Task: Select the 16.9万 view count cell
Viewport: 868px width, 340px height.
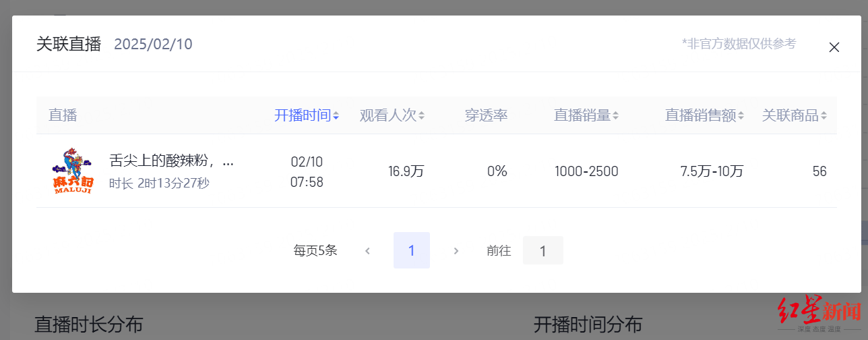Action: coord(406,171)
